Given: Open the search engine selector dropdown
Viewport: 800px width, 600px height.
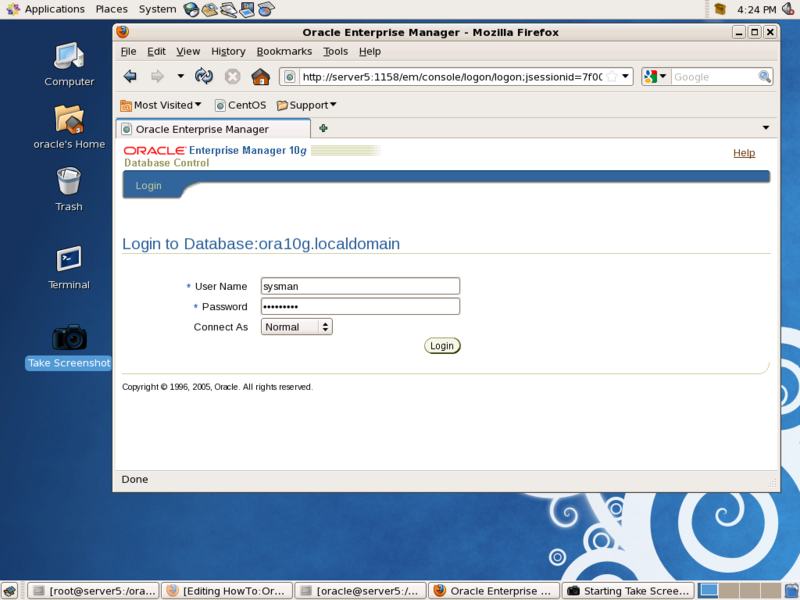Looking at the screenshot, I should click(656, 77).
